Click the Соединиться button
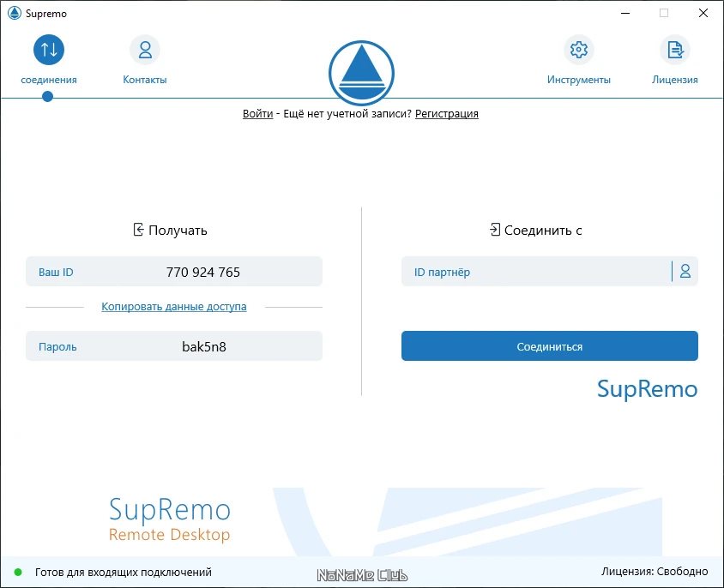Screen dimensions: 724x588 pyautogui.click(x=550, y=345)
